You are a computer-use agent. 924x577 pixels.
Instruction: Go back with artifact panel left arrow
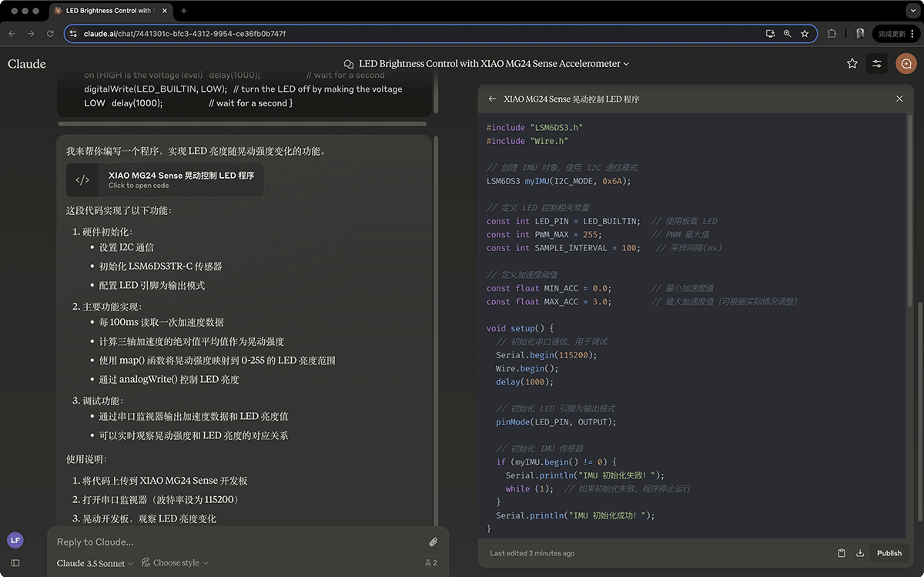pos(492,99)
